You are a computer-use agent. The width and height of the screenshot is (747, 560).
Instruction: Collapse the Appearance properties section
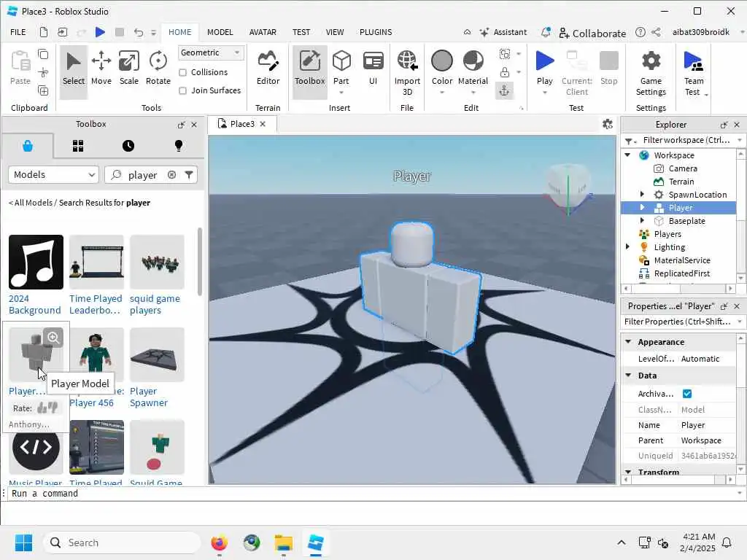tap(628, 342)
